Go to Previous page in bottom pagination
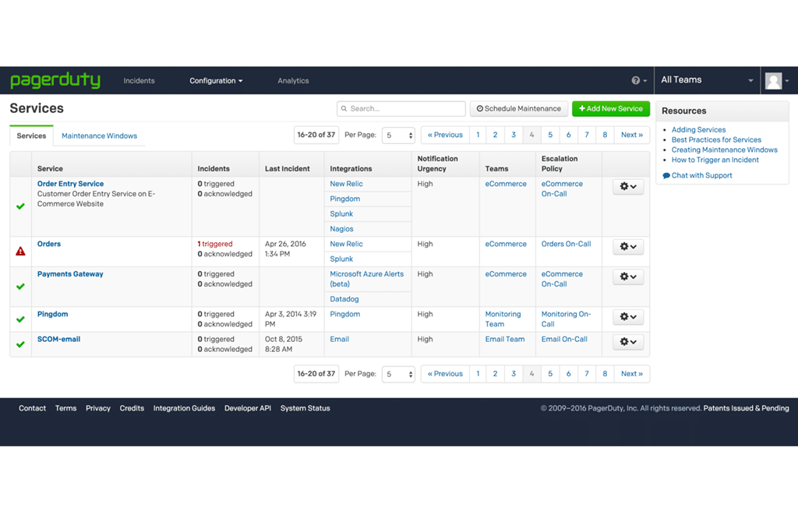798x532 pixels. 445,374
